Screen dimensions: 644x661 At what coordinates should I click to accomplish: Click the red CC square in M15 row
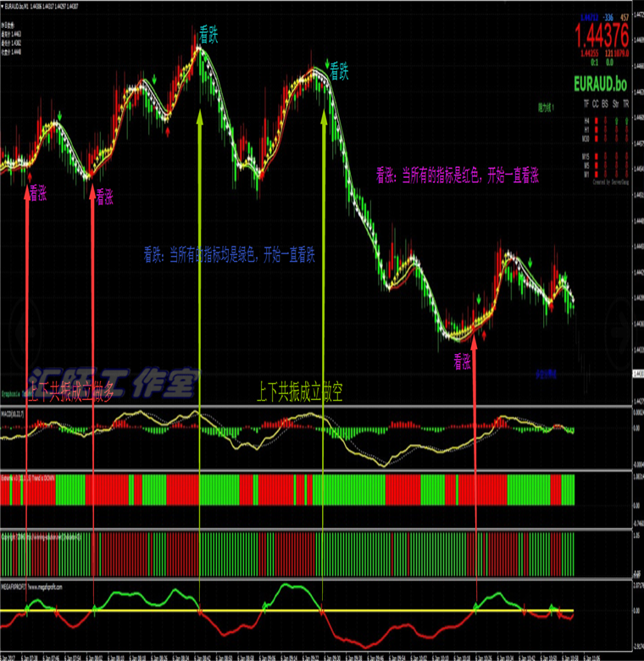[x=597, y=157]
